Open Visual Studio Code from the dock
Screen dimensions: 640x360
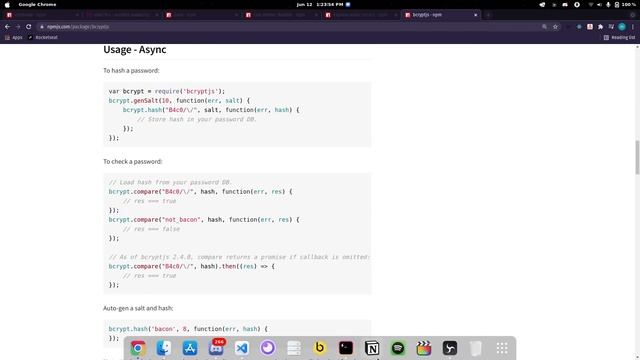tap(242, 348)
